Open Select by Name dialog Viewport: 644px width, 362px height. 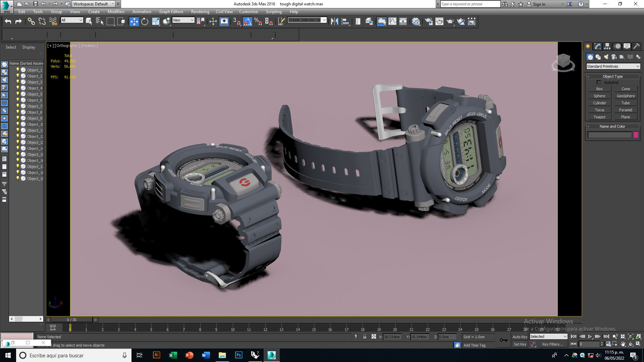100,22
